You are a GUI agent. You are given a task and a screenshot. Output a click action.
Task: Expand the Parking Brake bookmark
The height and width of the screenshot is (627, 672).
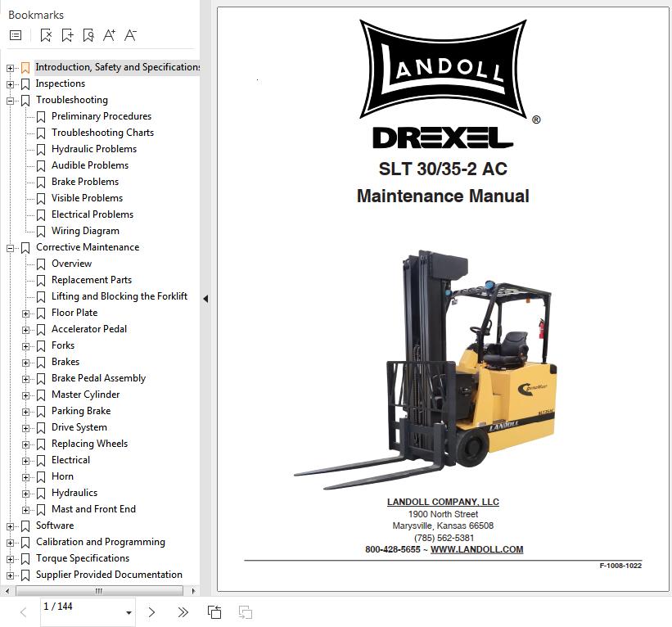(25, 412)
